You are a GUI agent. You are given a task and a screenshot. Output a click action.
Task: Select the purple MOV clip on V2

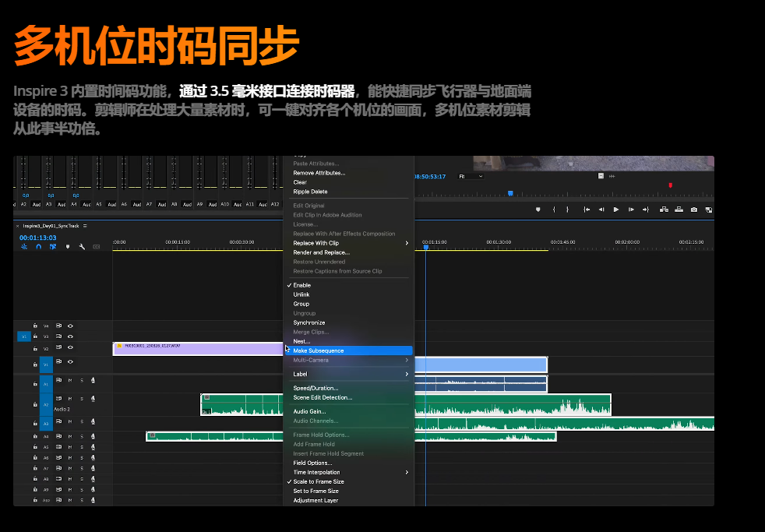tap(198, 349)
